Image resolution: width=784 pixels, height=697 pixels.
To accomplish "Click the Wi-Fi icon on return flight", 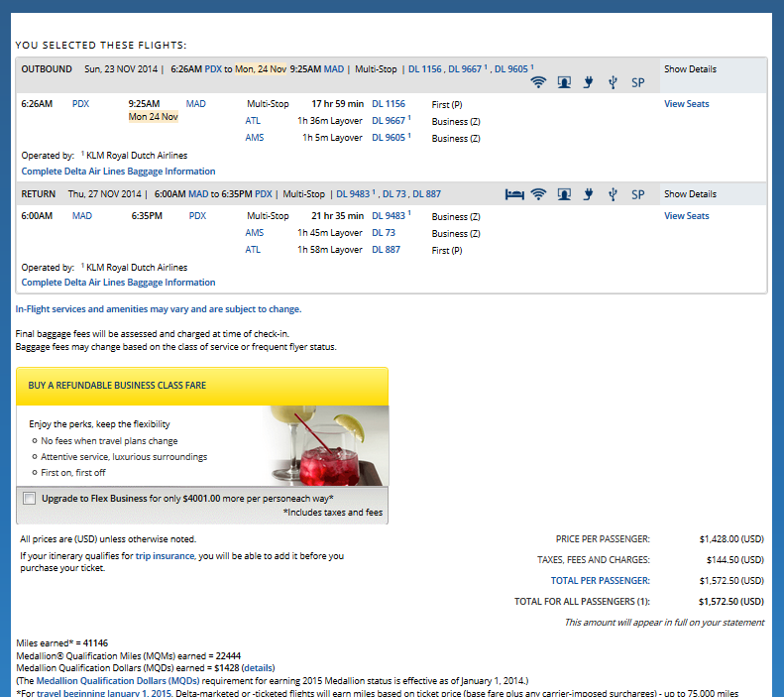I will [x=538, y=194].
